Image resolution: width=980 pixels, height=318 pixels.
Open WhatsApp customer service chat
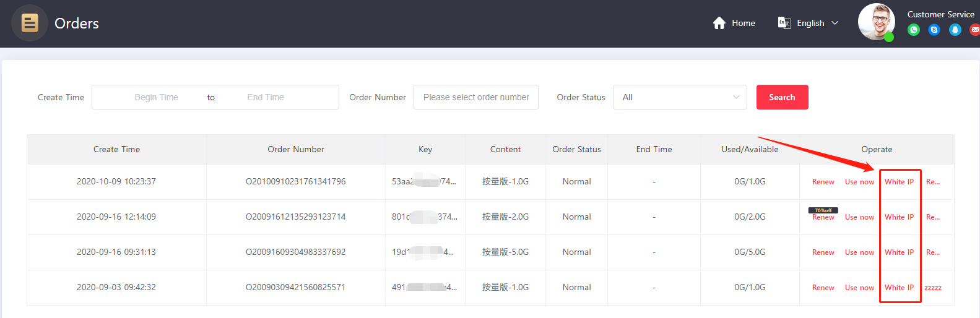(913, 30)
